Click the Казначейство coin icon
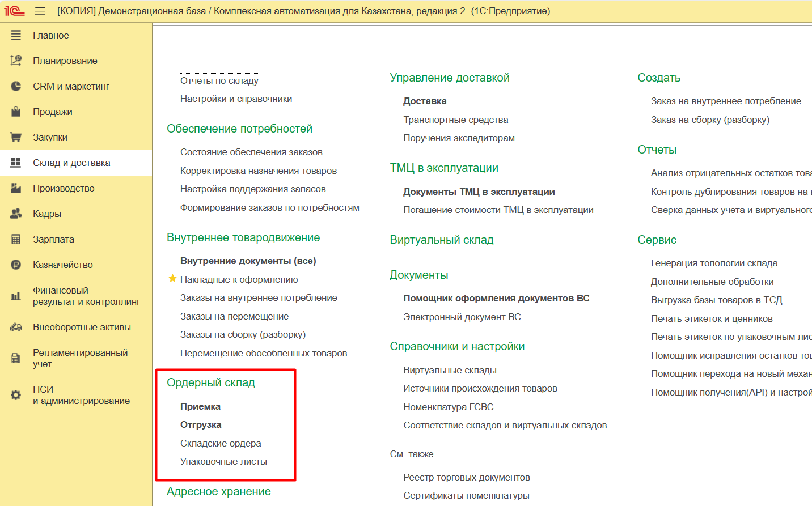This screenshot has height=506, width=812. coord(16,265)
